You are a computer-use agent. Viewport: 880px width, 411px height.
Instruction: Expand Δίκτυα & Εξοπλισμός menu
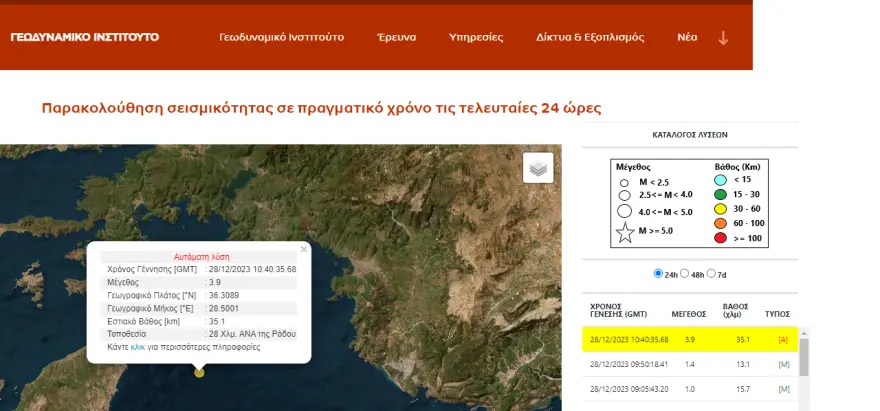(x=590, y=37)
